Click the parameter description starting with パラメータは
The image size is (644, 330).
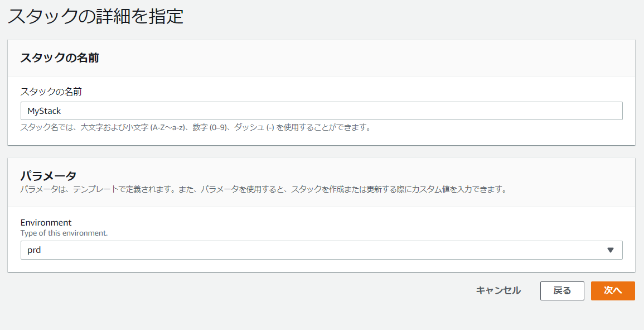pyautogui.click(x=264, y=189)
